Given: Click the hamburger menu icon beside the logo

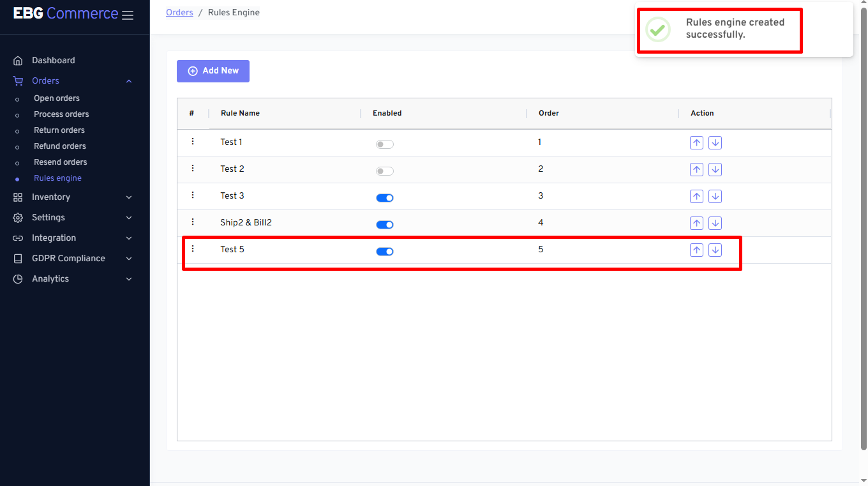Looking at the screenshot, I should [128, 15].
